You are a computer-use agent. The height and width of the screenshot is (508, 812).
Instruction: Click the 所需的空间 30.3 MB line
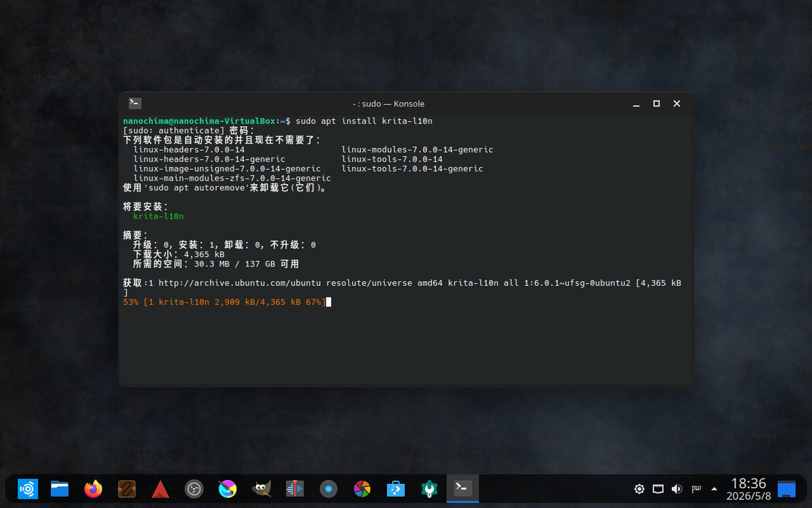[216, 264]
